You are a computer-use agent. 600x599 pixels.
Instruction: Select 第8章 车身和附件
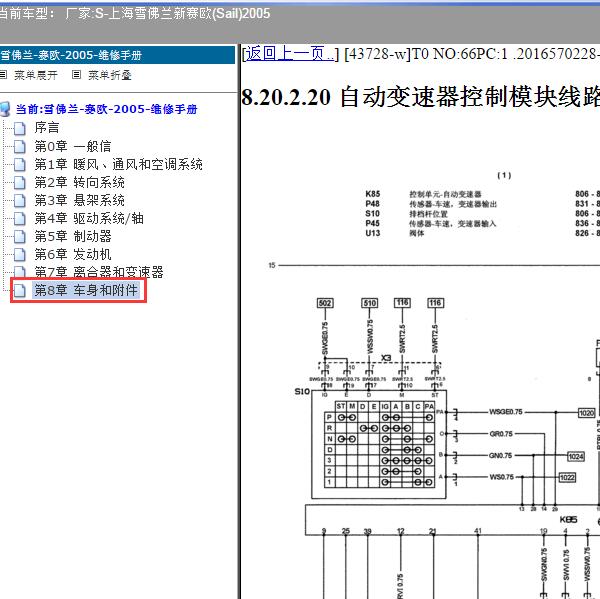[x=86, y=291]
